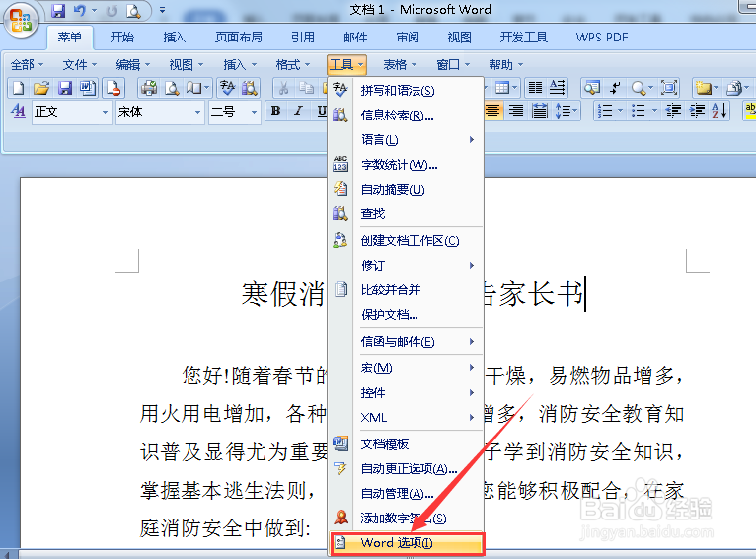Click the columns layout icon
Screen dimensions: 756x559
pos(535,88)
